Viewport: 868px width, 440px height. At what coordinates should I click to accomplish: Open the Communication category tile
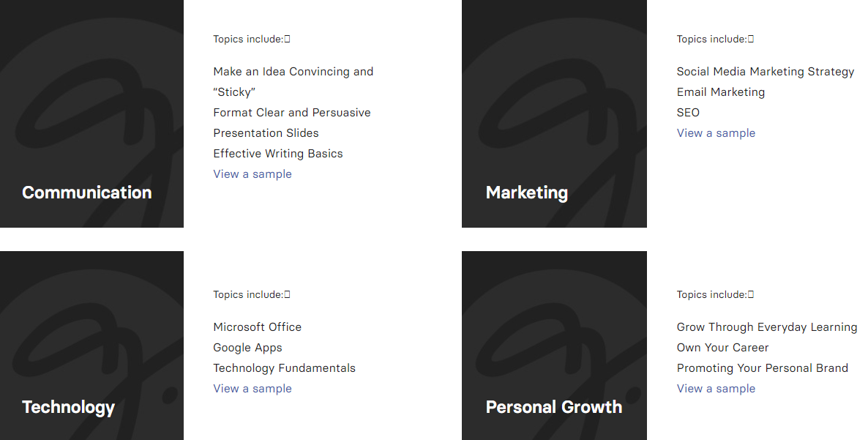pos(91,113)
